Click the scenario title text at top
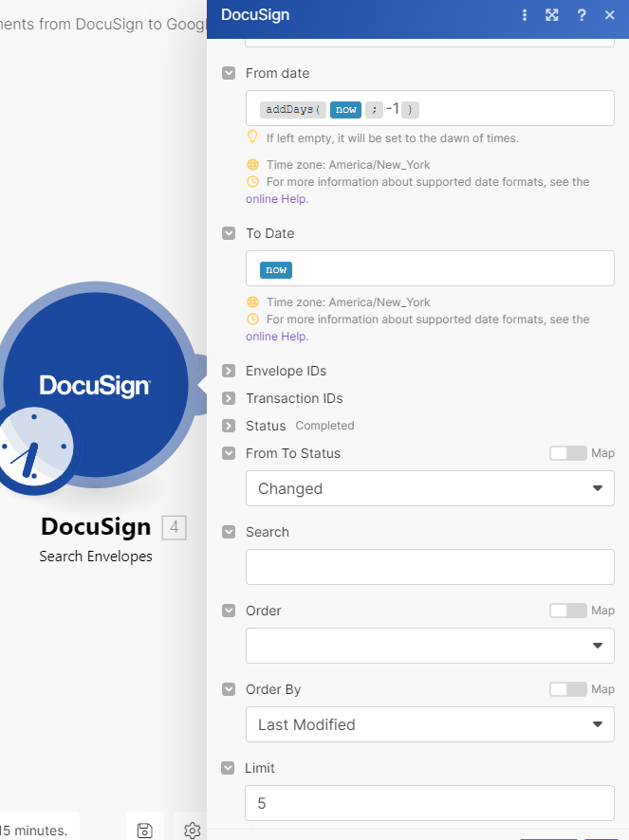Screen dimensions: 629x840 pyautogui.click(x=103, y=24)
